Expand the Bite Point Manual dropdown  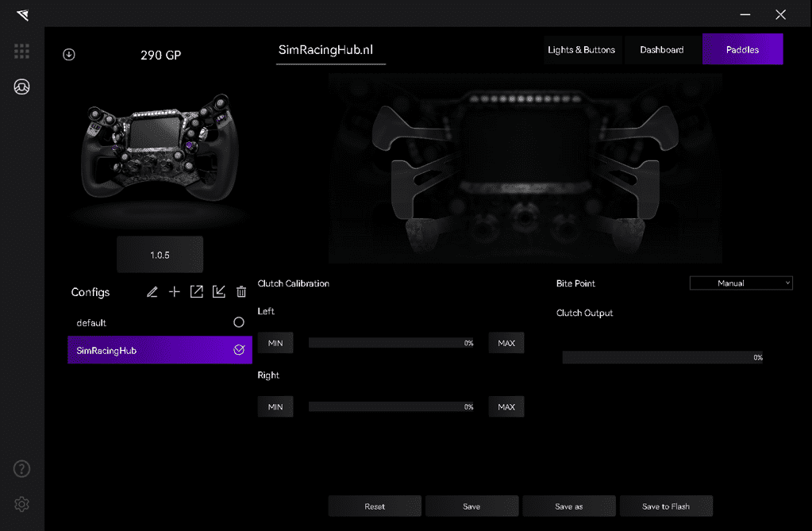coord(741,283)
